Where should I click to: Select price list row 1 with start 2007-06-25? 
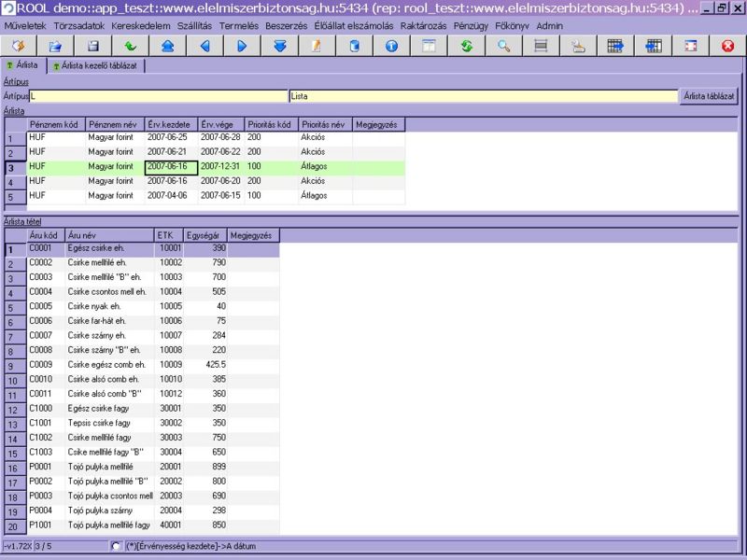point(168,138)
